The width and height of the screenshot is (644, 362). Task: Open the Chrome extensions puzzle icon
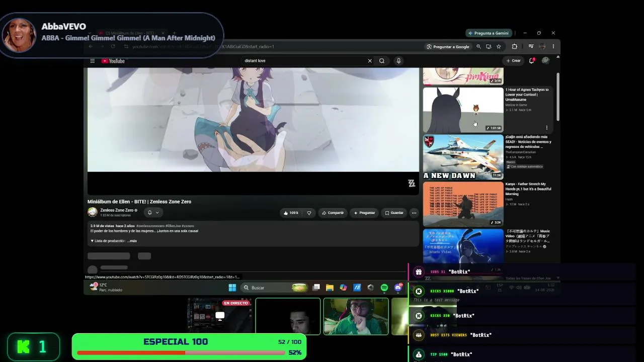click(514, 47)
